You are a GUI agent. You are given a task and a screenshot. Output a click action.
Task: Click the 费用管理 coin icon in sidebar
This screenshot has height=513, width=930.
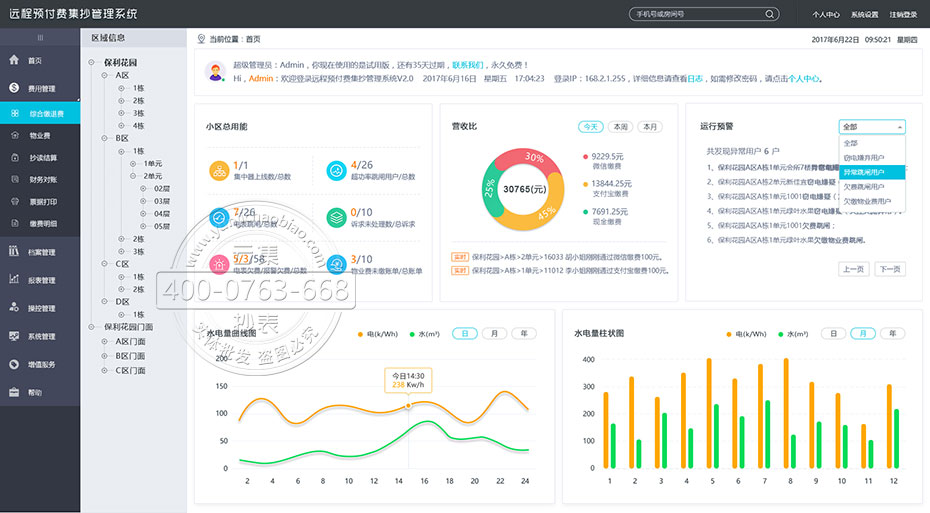coord(14,88)
